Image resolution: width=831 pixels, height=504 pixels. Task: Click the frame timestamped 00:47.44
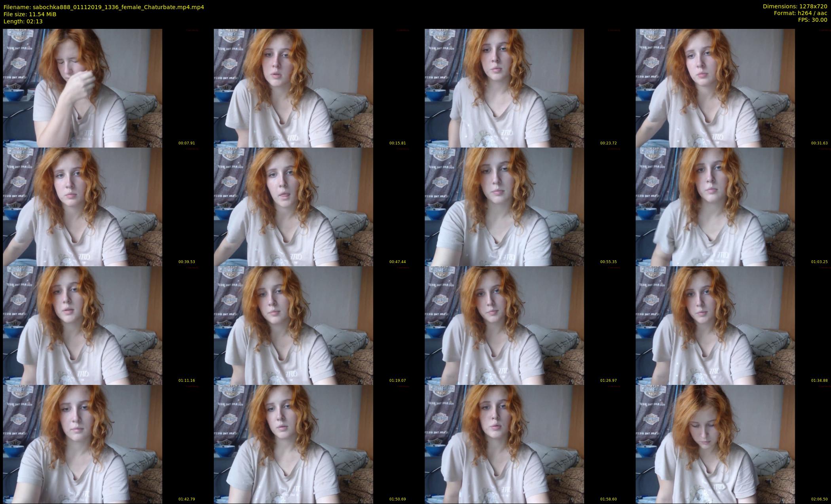click(x=293, y=207)
